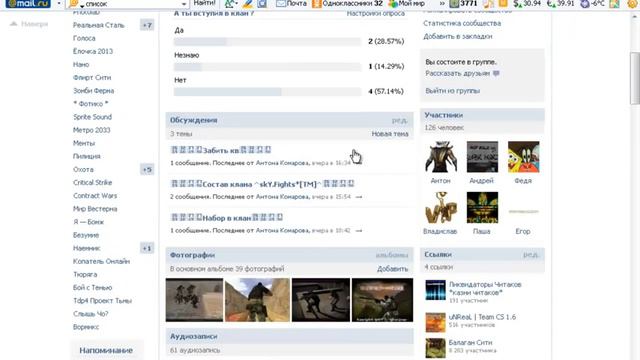Open member Федя's SpongeBob avatar
This screenshot has width=640, height=360.
pos(524,157)
